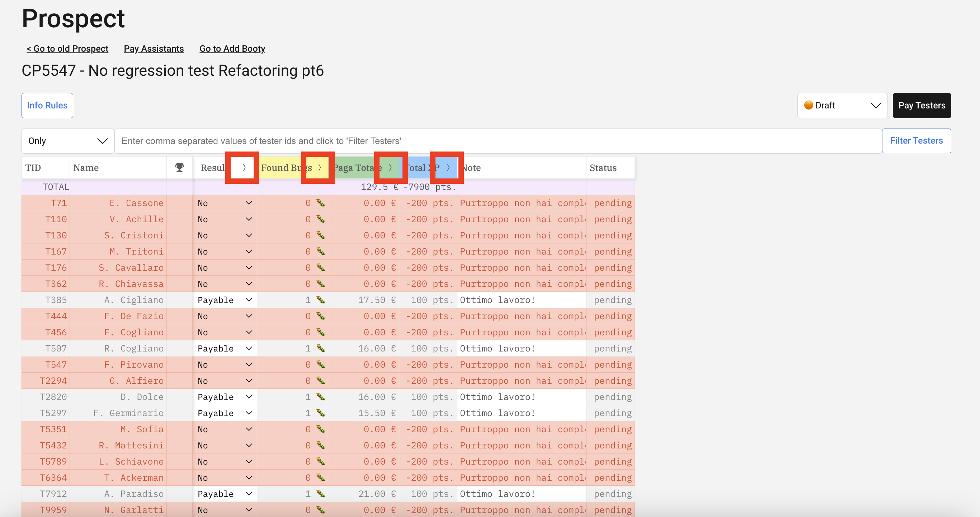Click the bug icon in T. Ackerman row
Viewport: 980px width, 517px height.
321,478
